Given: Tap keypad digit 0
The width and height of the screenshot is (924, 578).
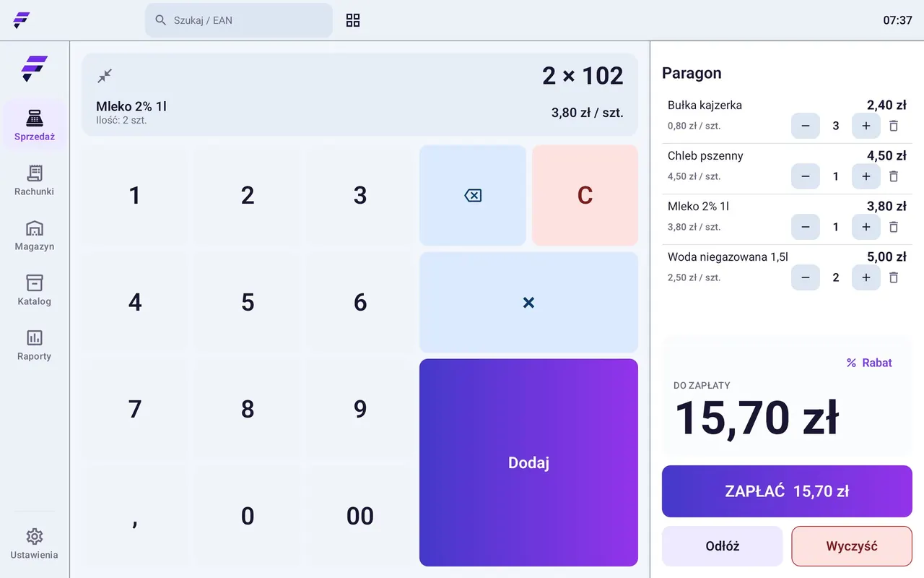Looking at the screenshot, I should click(248, 516).
